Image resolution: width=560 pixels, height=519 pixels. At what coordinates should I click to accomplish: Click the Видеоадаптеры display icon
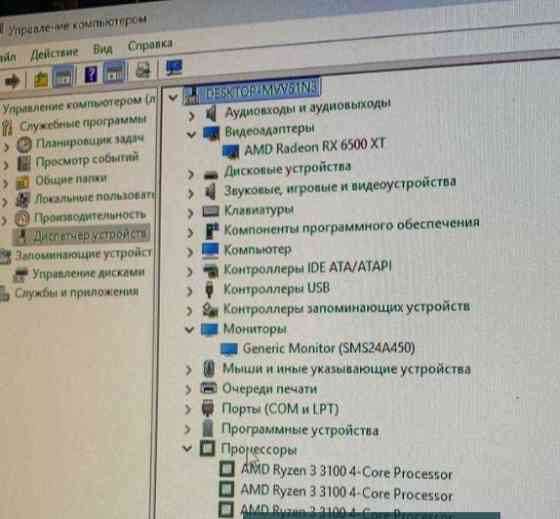211,133
